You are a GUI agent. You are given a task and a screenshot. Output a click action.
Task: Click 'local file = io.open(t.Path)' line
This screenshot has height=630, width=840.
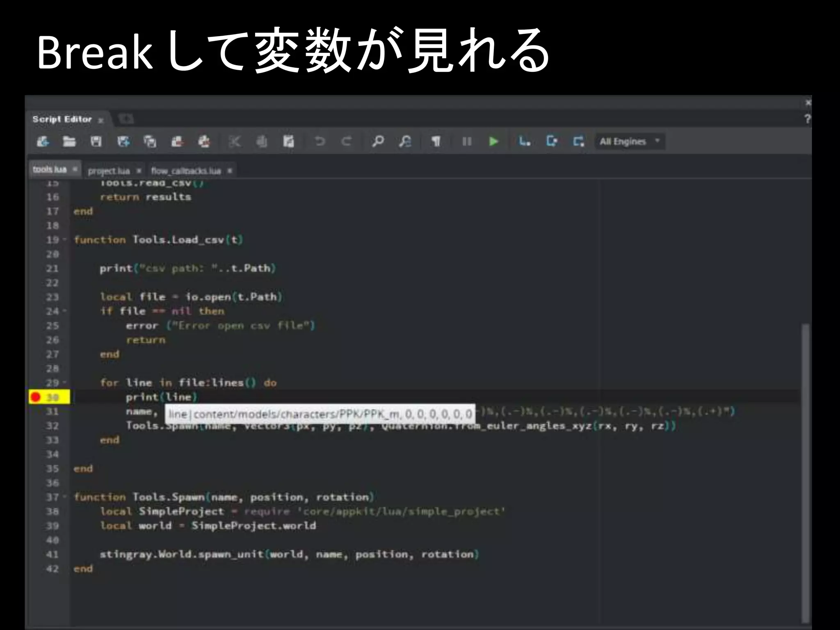coord(191,297)
